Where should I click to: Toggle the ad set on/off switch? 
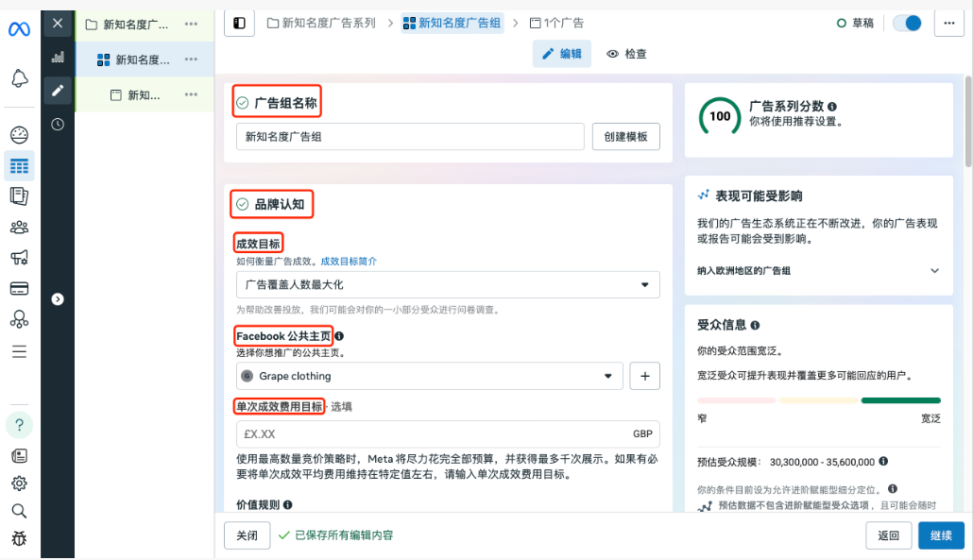(x=907, y=23)
